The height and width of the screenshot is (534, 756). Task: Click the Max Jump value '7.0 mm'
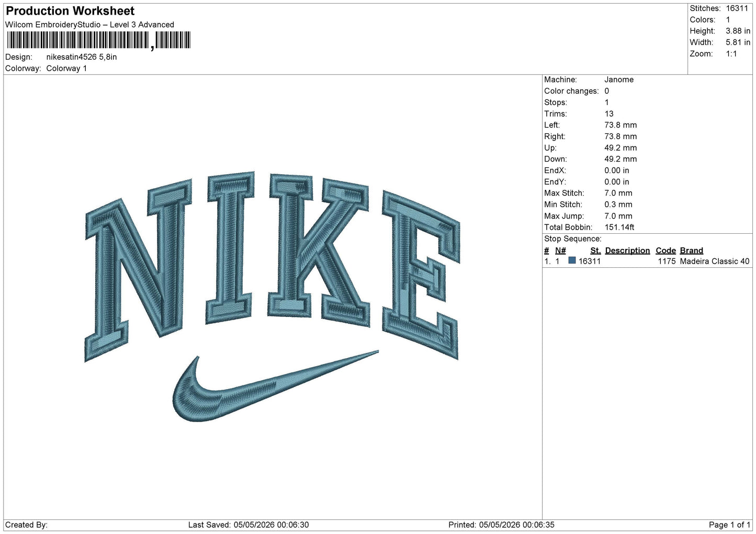(618, 216)
